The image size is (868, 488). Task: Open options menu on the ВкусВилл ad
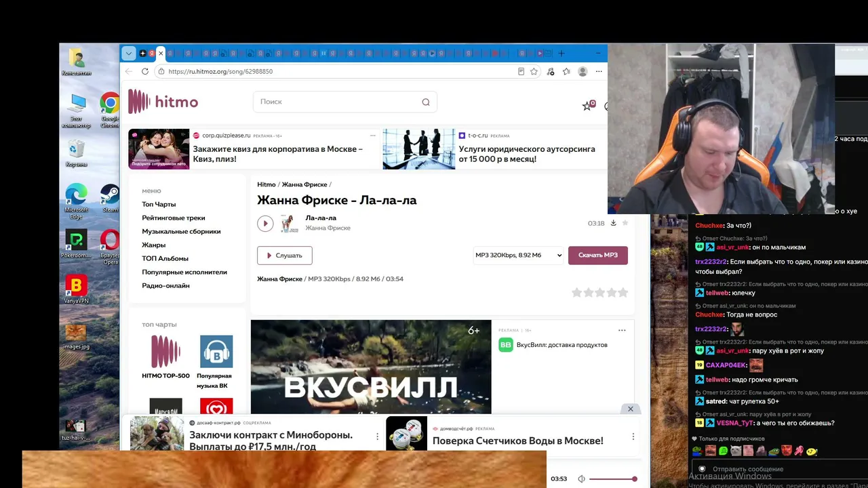point(622,330)
